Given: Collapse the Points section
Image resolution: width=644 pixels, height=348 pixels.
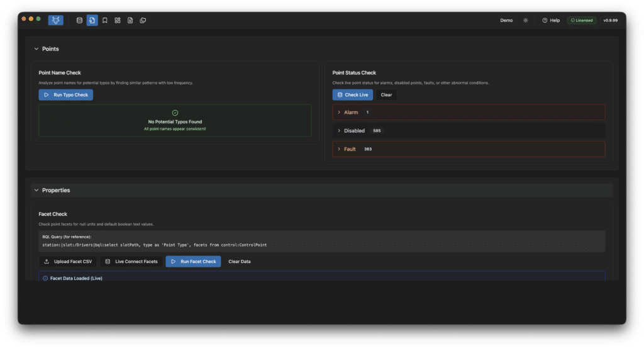Looking at the screenshot, I should (36, 49).
